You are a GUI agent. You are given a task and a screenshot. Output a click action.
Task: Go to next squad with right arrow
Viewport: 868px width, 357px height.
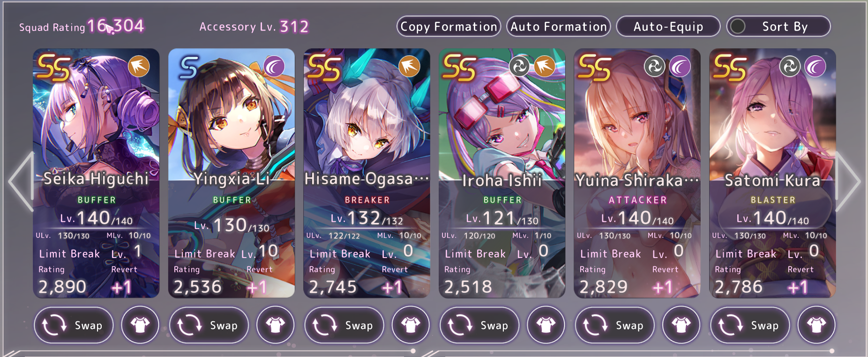[x=848, y=181]
